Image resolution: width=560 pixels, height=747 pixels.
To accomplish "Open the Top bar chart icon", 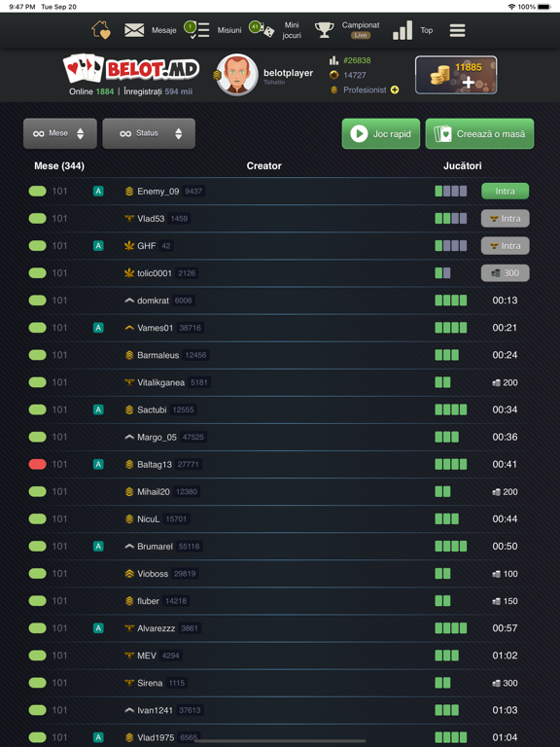I will (402, 30).
